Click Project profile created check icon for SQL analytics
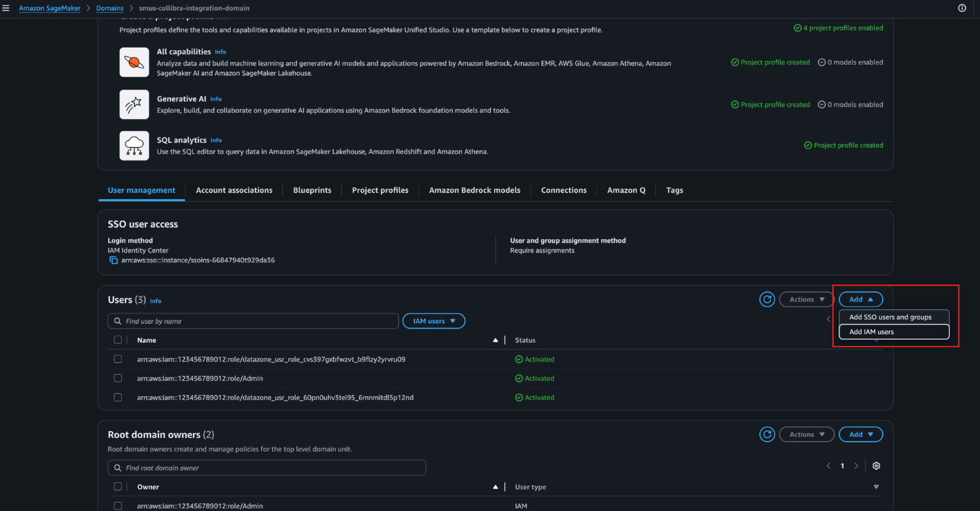980x511 pixels. [x=808, y=145]
